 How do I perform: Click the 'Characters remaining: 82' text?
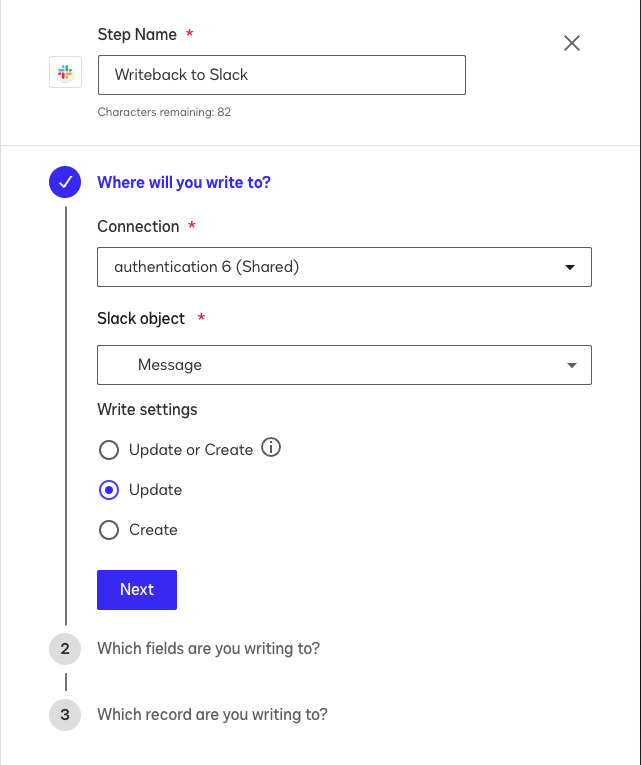pos(164,112)
